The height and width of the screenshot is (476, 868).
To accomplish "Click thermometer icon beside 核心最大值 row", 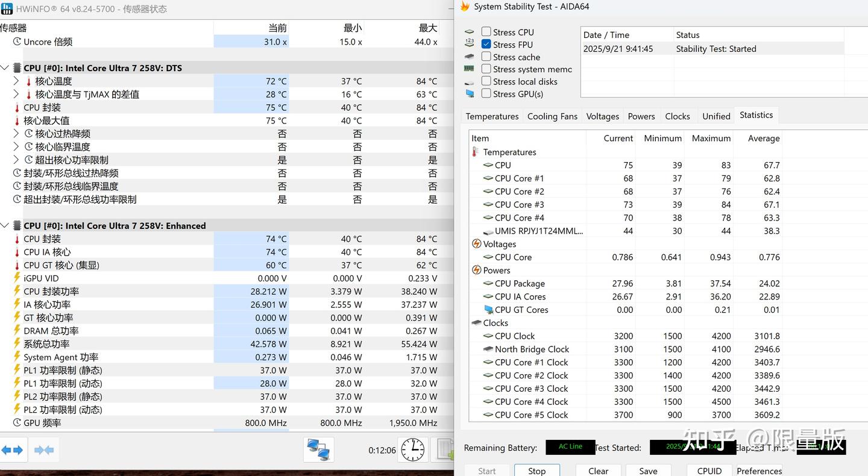I will click(17, 121).
